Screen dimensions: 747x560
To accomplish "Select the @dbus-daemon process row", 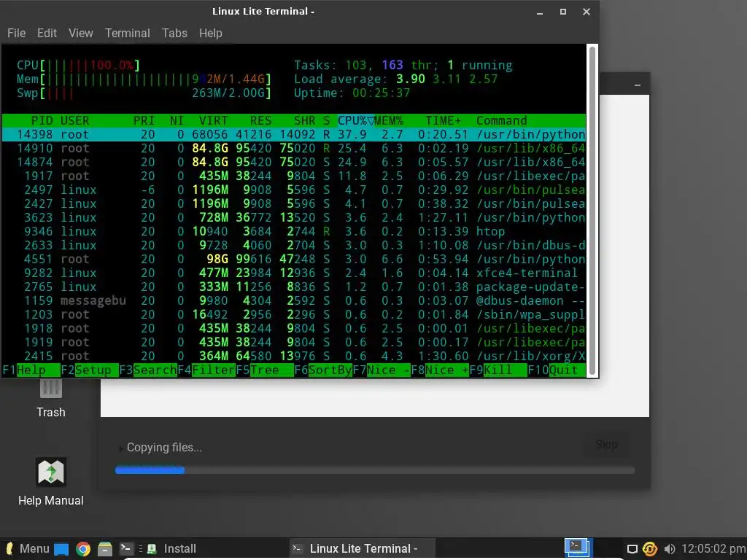I will coord(294,300).
